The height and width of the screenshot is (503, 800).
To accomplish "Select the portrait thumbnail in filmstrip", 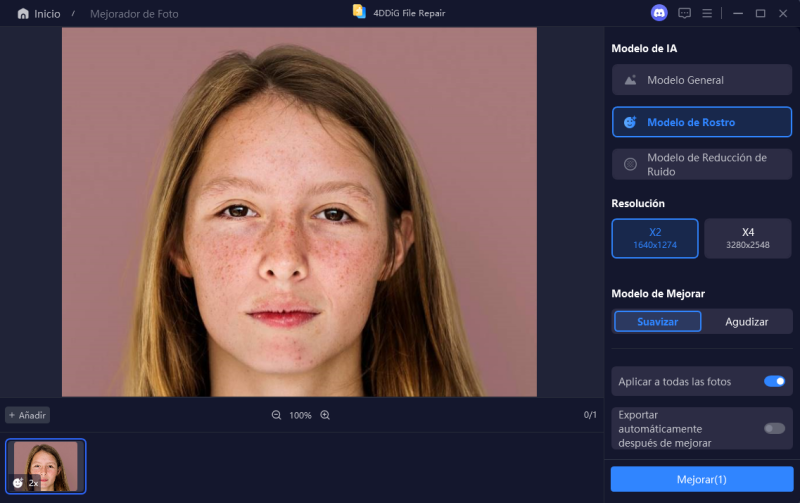I will point(46,466).
